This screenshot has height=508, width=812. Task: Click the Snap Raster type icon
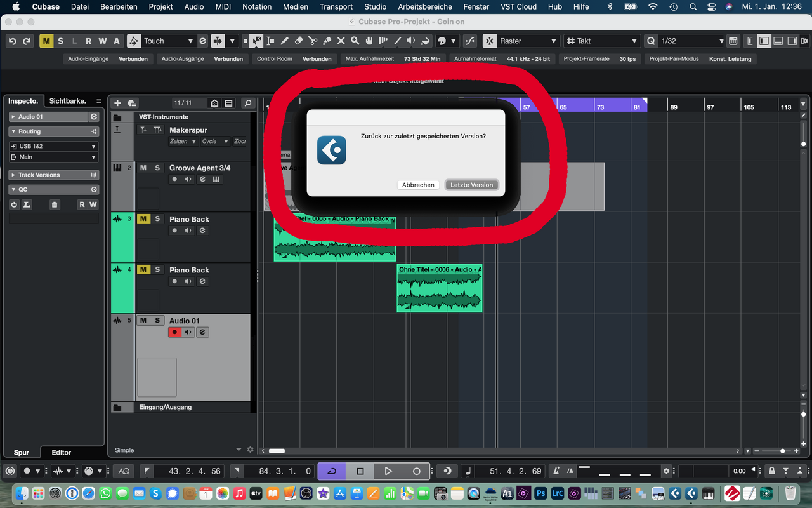pos(490,41)
